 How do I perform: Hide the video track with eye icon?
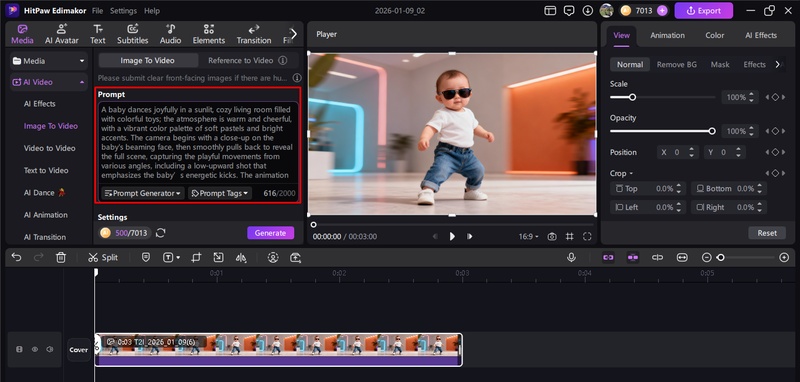35,349
